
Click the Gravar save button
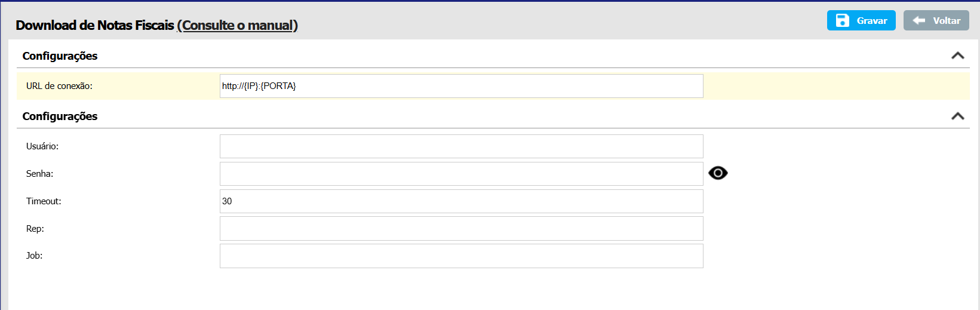[x=861, y=20]
